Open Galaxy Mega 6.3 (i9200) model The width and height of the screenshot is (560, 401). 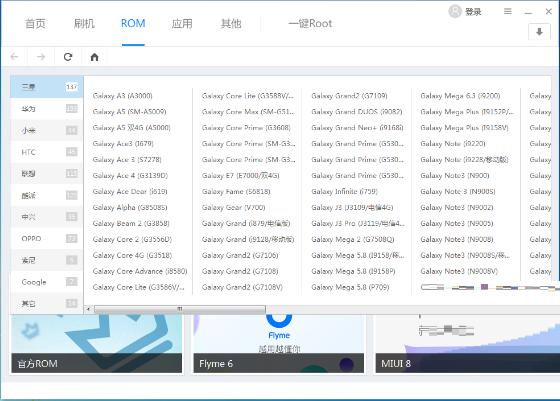[460, 96]
